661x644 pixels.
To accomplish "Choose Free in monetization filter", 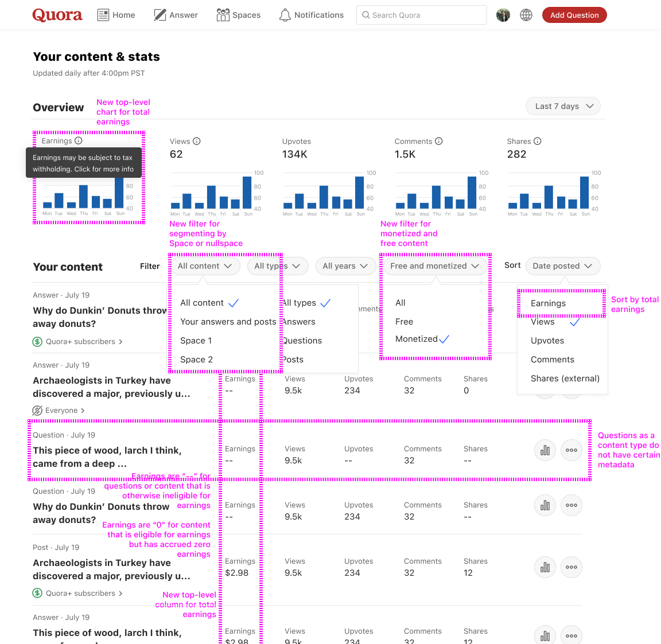I will [x=405, y=322].
